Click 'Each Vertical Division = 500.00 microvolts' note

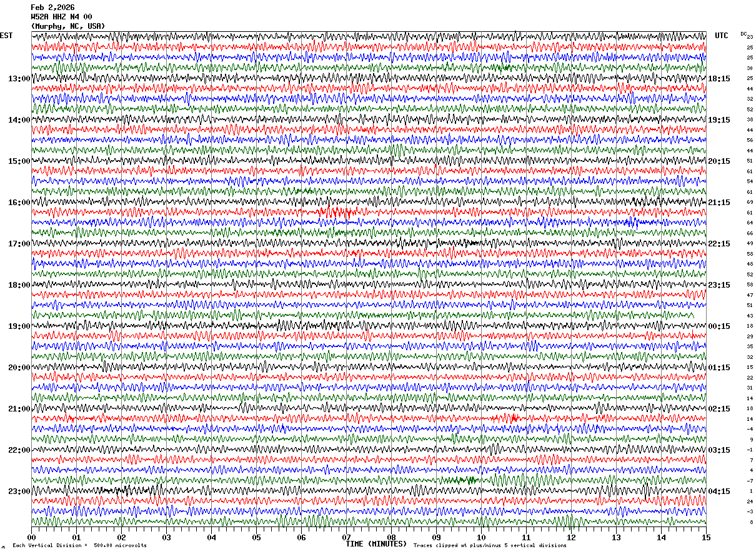(x=79, y=545)
